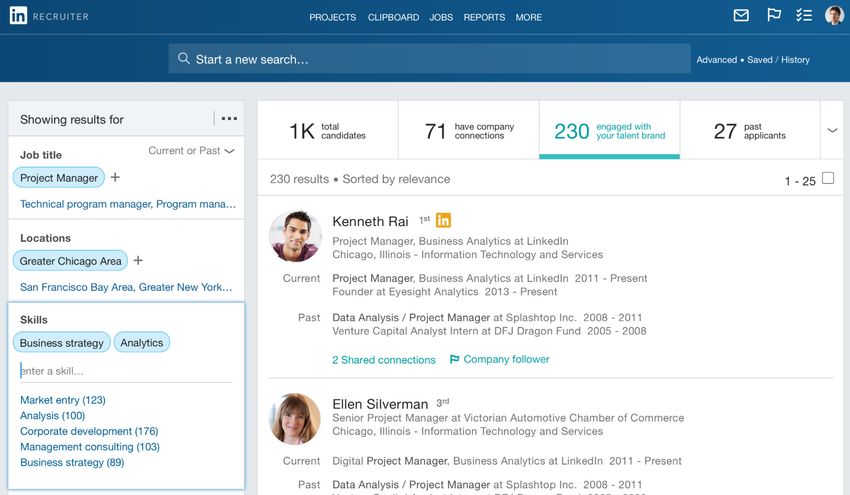This screenshot has width=850, height=495.
Task: Open the More menu
Action: click(x=529, y=17)
